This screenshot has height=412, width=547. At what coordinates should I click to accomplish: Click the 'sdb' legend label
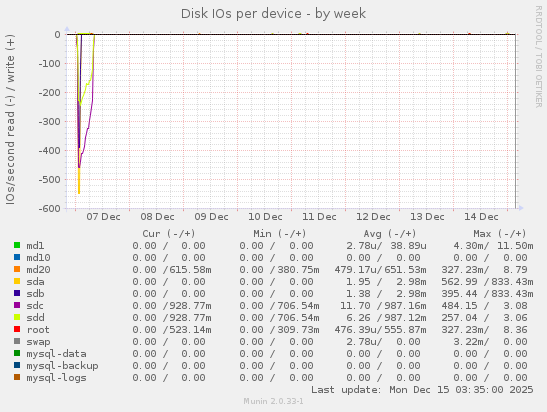[35, 294]
